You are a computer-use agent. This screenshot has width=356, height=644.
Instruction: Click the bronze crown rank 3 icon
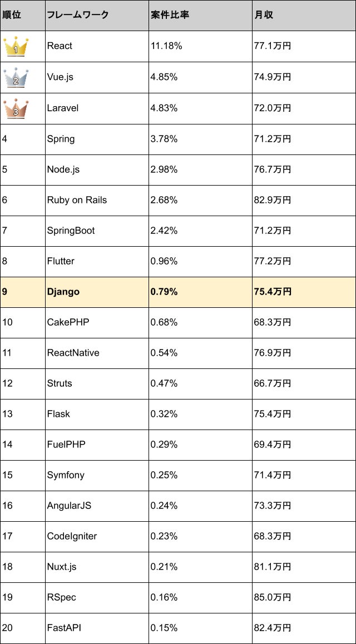16,108
